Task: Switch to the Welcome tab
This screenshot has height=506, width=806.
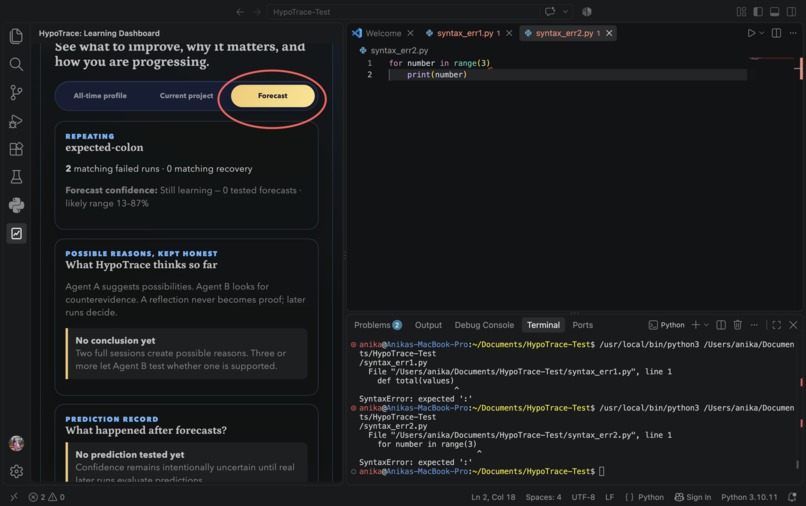Action: click(x=382, y=33)
